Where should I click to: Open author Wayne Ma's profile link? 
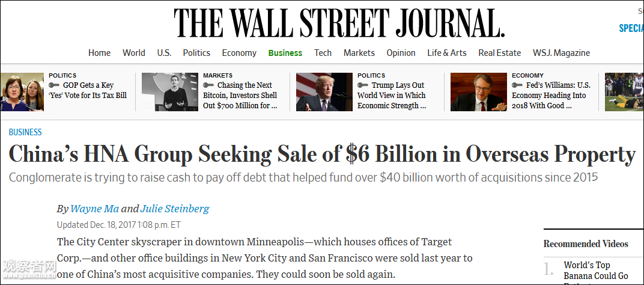coord(94,209)
